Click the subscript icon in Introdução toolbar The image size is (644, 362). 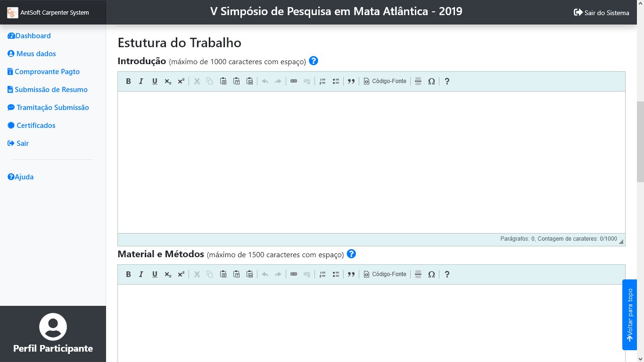coord(168,81)
